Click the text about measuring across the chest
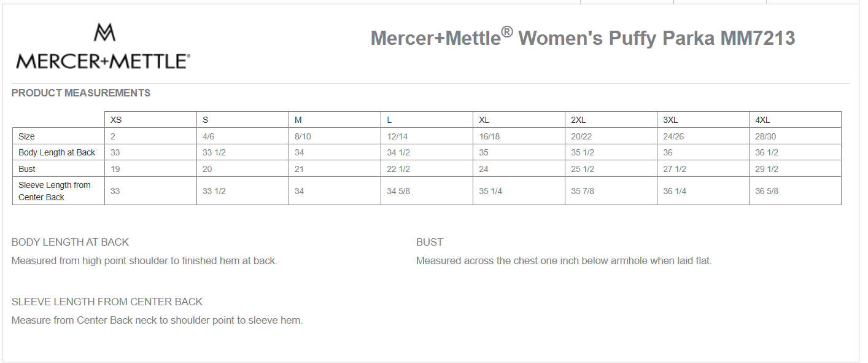Viewport: 868px width, 363px height. tap(564, 261)
